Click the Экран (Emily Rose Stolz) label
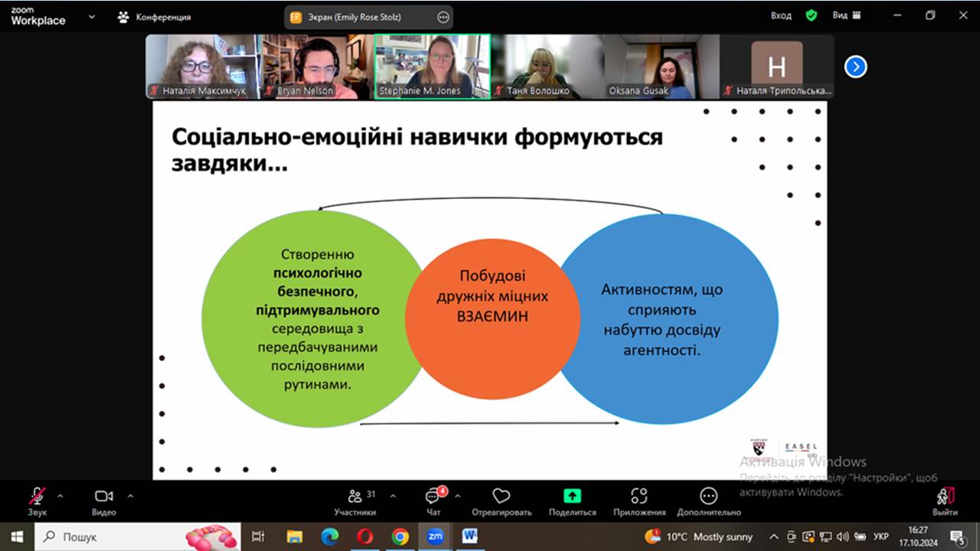This screenshot has width=980, height=551. pyautogui.click(x=353, y=17)
